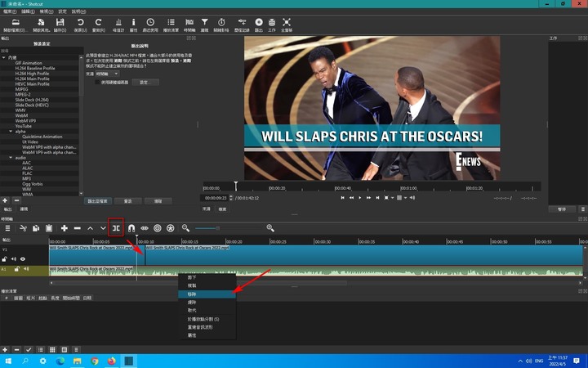
Task: Toggle lock on A1 track
Action: click(x=17, y=269)
